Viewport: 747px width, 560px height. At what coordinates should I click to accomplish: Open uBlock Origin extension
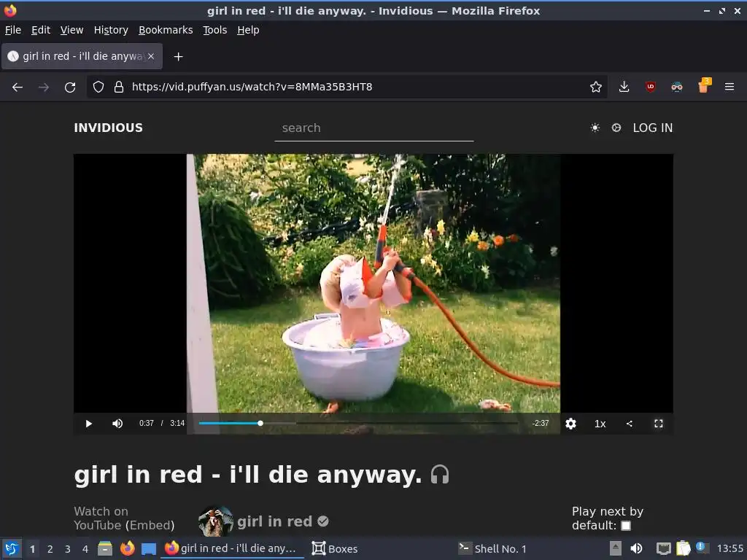(x=650, y=87)
